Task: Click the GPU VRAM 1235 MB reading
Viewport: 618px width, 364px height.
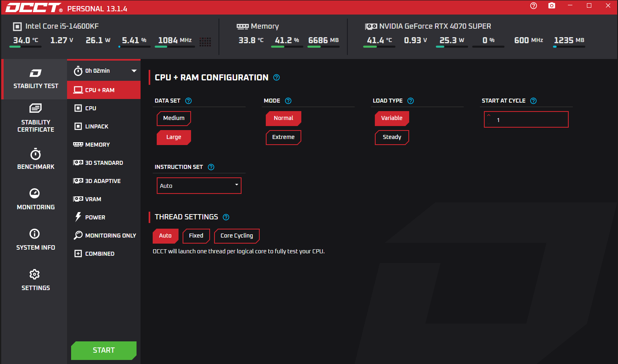Action: 569,40
